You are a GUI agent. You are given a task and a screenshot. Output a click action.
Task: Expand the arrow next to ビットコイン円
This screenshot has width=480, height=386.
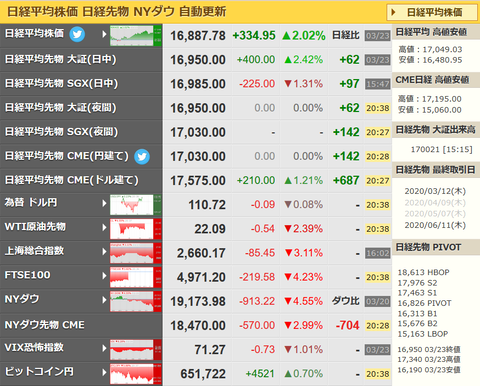pyautogui.click(x=104, y=372)
